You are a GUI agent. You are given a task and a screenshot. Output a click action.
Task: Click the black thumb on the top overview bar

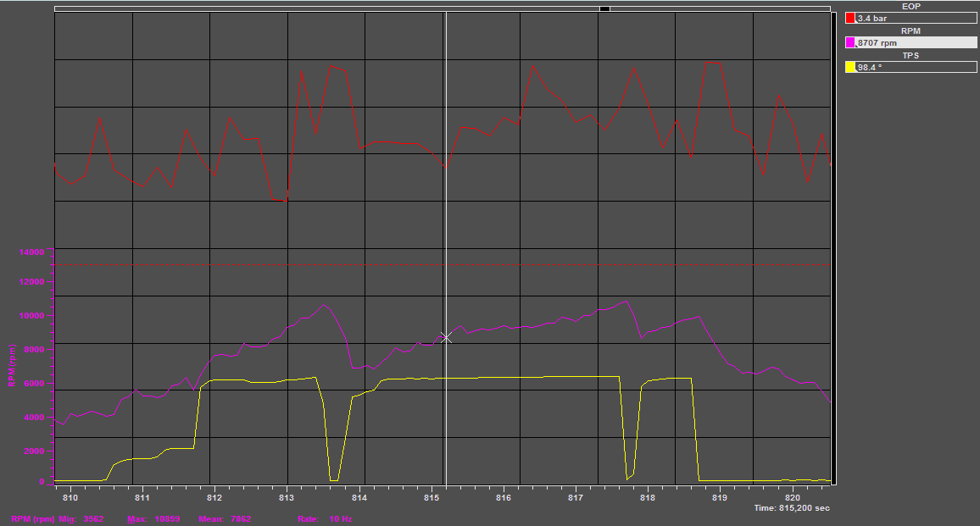tap(604, 8)
